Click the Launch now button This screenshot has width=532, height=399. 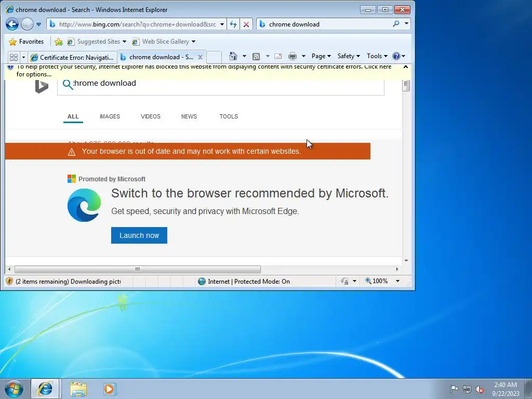tap(139, 235)
